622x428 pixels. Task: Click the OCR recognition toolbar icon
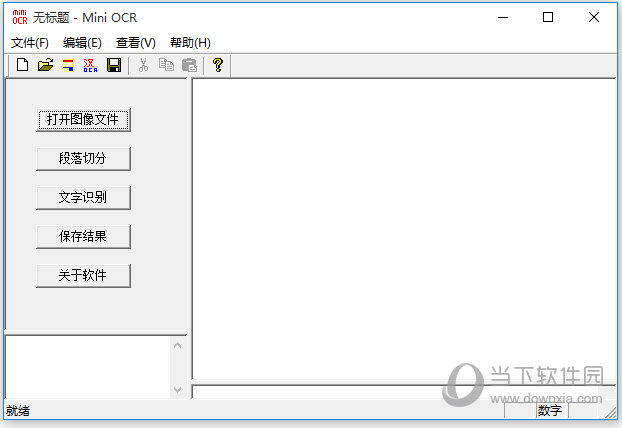pos(90,65)
